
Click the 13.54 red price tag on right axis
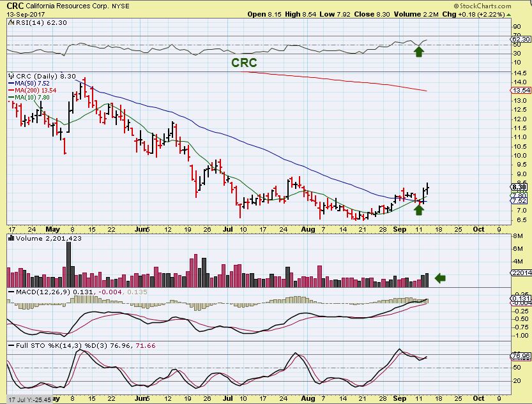tap(521, 90)
